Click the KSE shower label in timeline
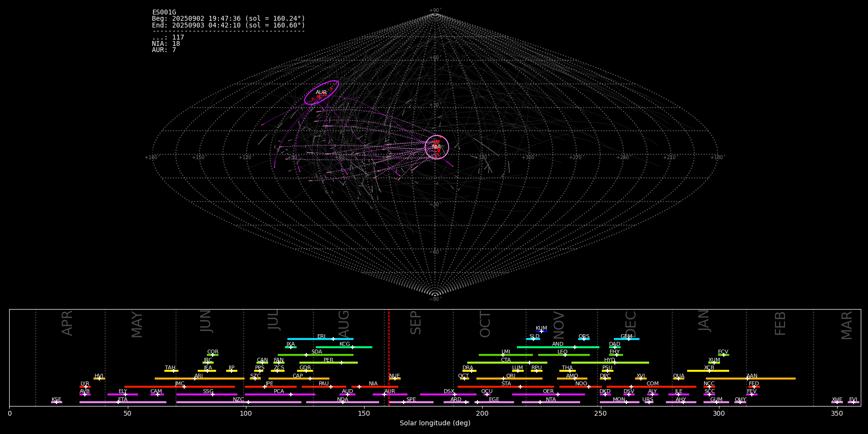 click(x=56, y=400)
